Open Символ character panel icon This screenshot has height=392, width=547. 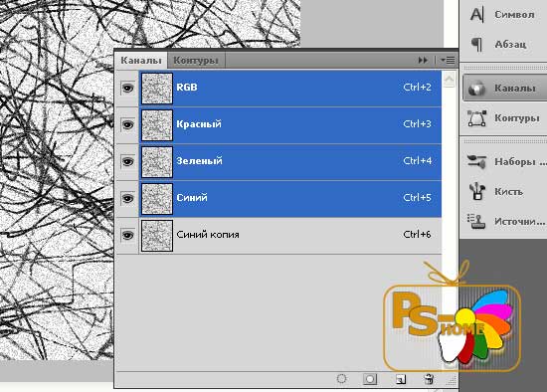(x=476, y=14)
